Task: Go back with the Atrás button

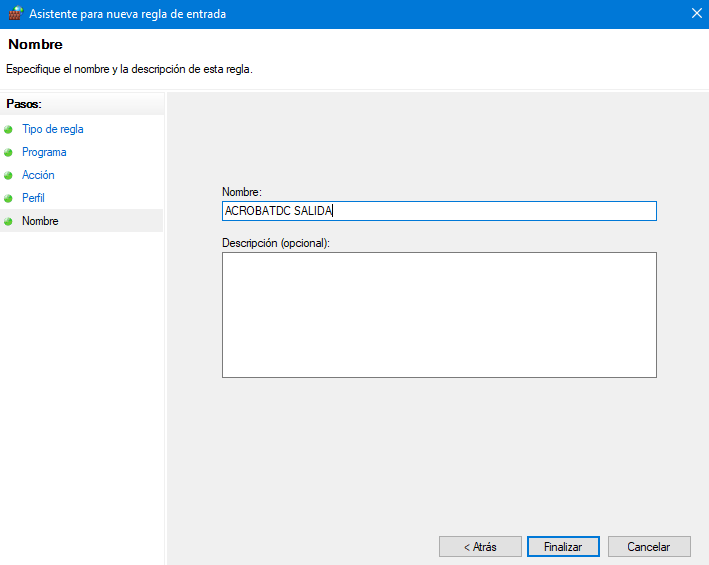Action: click(480, 546)
